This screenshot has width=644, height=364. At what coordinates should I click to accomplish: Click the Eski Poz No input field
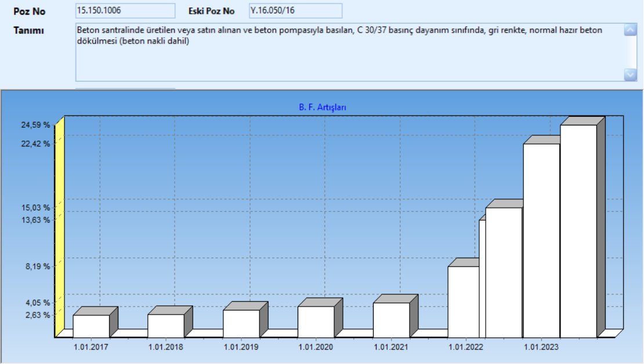295,10
